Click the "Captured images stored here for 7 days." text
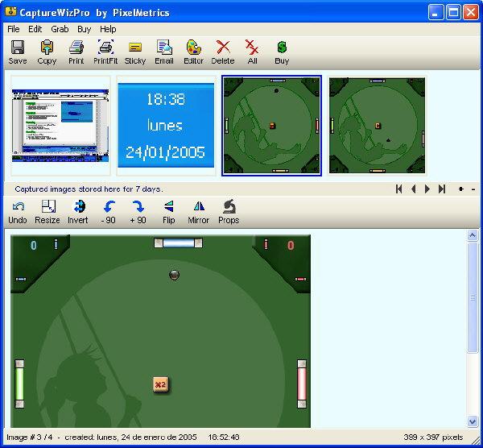 [89, 189]
